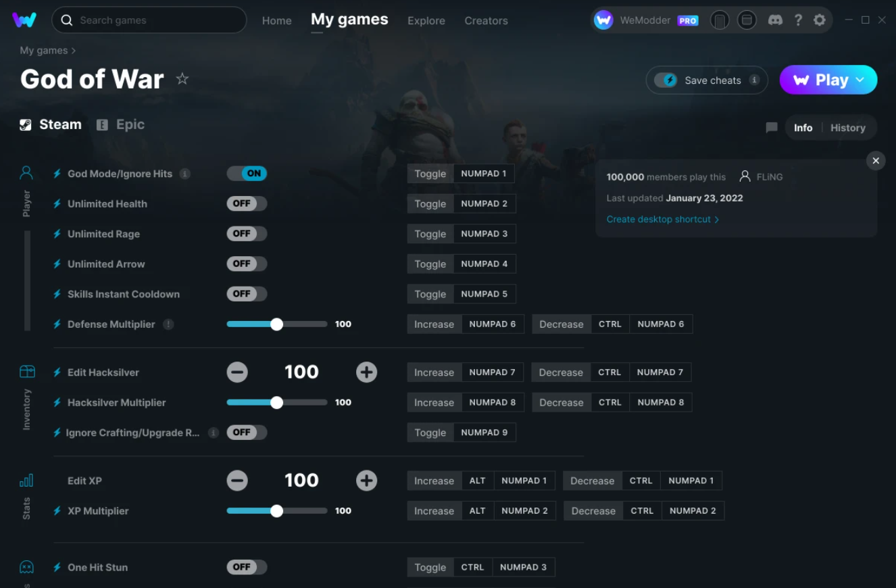896x588 pixels.
Task: Click Decrease NUMPAD 7 hotkey for Edit Hacksilver
Action: [x=660, y=372]
